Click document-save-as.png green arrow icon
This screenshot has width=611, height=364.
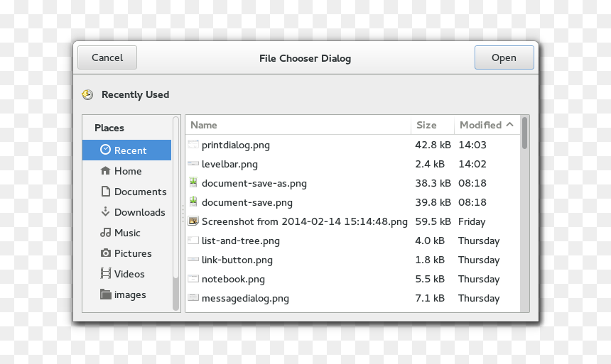coord(193,182)
